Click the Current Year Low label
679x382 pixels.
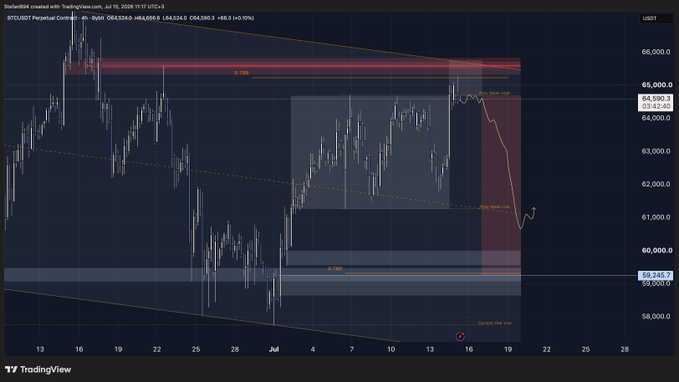[x=495, y=323]
